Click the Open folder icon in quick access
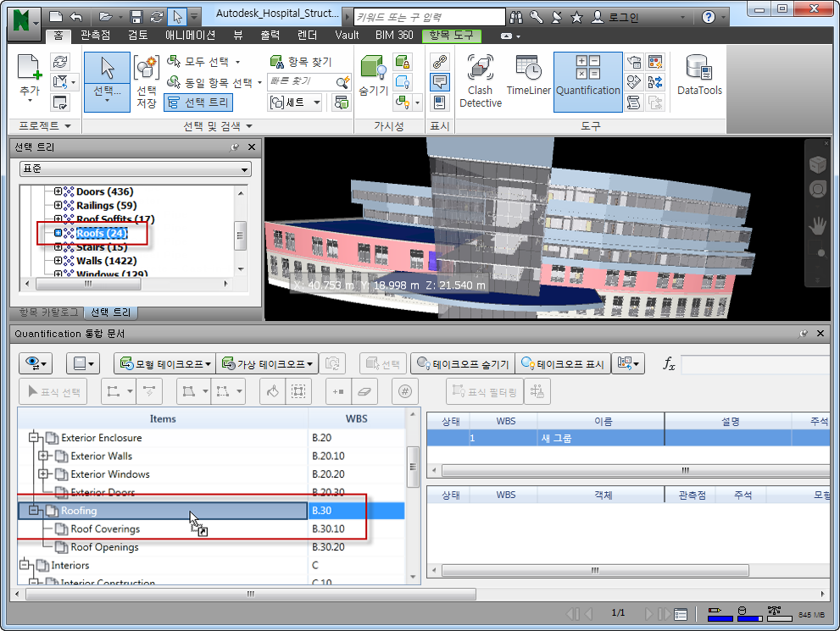 106,17
